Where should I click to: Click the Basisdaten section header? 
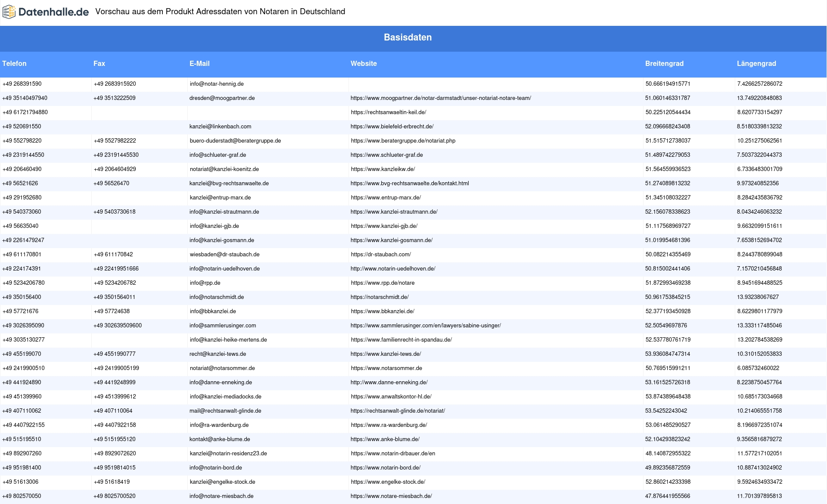pos(407,37)
